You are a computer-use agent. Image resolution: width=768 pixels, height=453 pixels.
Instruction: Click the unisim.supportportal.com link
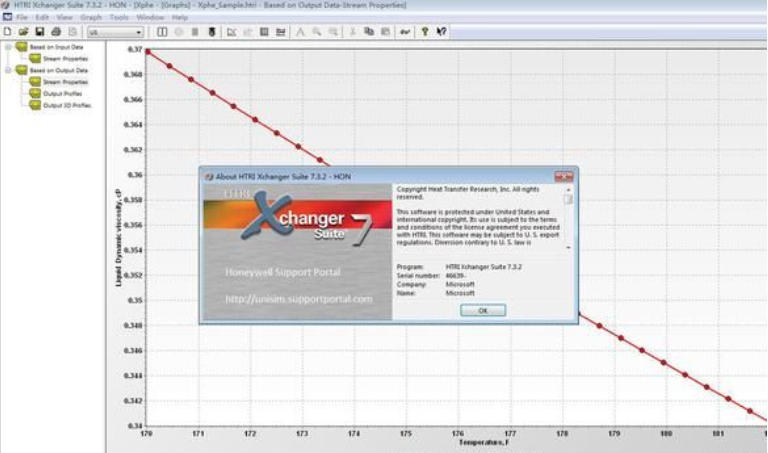[298, 298]
